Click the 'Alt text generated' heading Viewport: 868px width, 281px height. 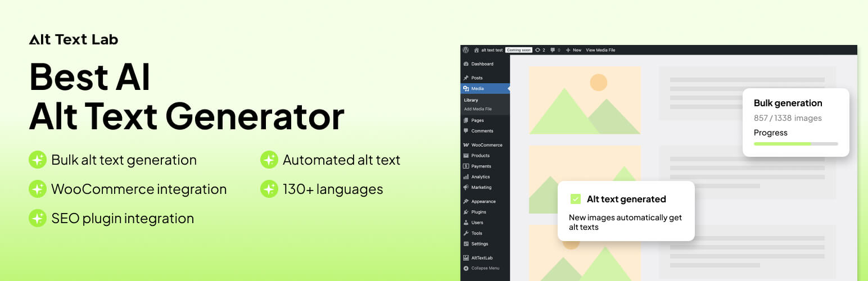coord(626,199)
